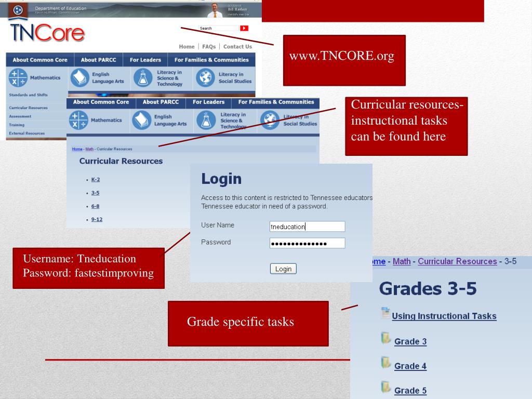This screenshot has height=399, width=532.
Task: Click the Contact Us link
Action: coord(237,46)
